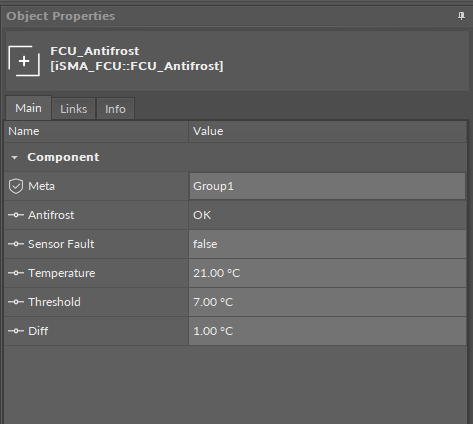Image resolution: width=473 pixels, height=424 pixels.
Task: Switch to the Links tab
Action: pos(74,109)
